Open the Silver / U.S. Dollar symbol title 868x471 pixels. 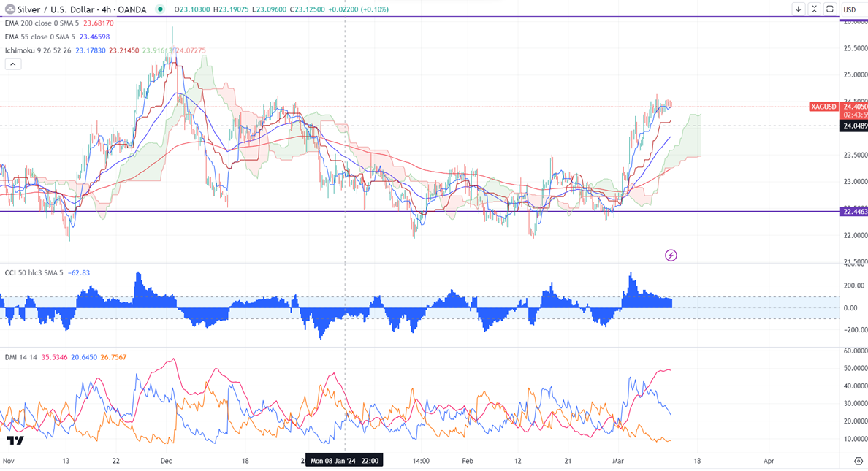pyautogui.click(x=82, y=9)
